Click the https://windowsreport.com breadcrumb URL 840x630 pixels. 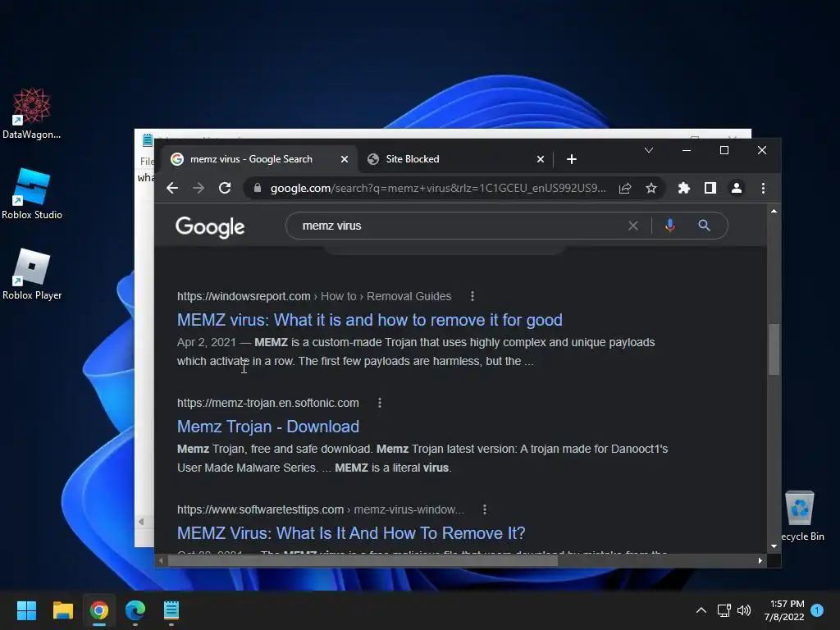tap(244, 296)
